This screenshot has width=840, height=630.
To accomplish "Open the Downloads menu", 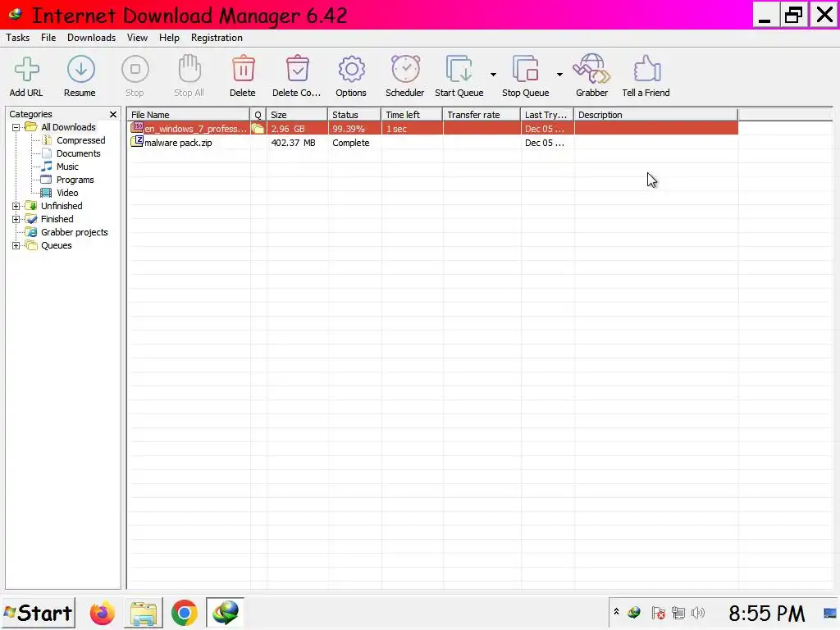I will (x=91, y=38).
